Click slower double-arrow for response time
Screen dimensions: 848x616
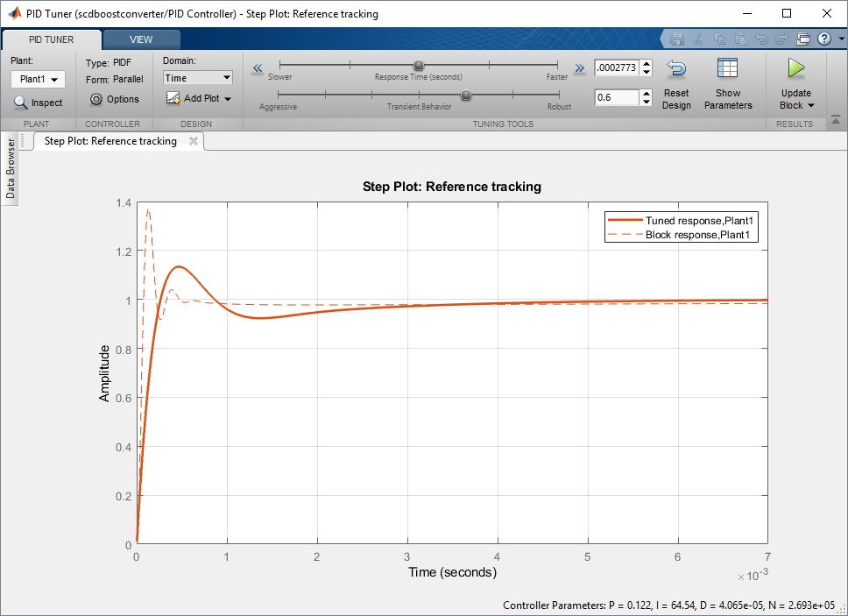(258, 68)
